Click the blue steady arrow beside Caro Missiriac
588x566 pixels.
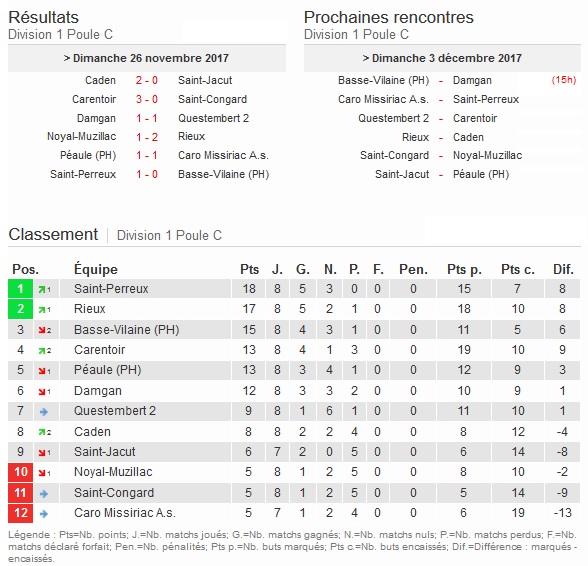click(x=44, y=513)
